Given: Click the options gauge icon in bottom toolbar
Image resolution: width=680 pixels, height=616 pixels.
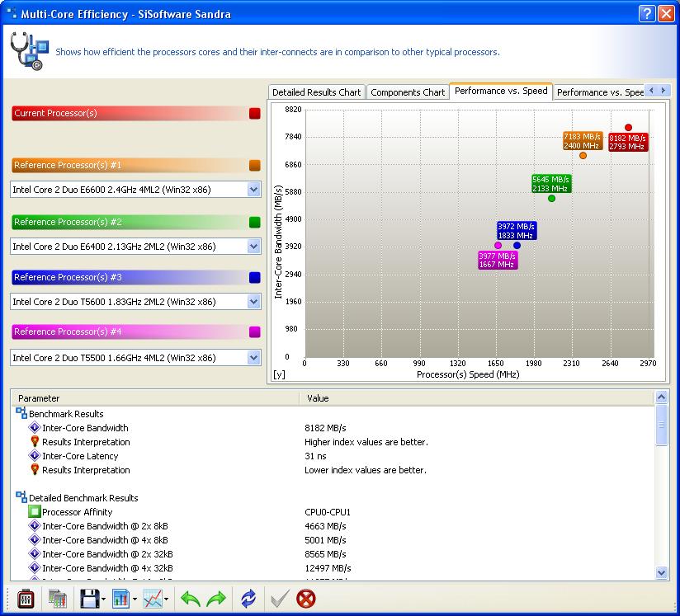Looking at the screenshot, I should tap(26, 599).
